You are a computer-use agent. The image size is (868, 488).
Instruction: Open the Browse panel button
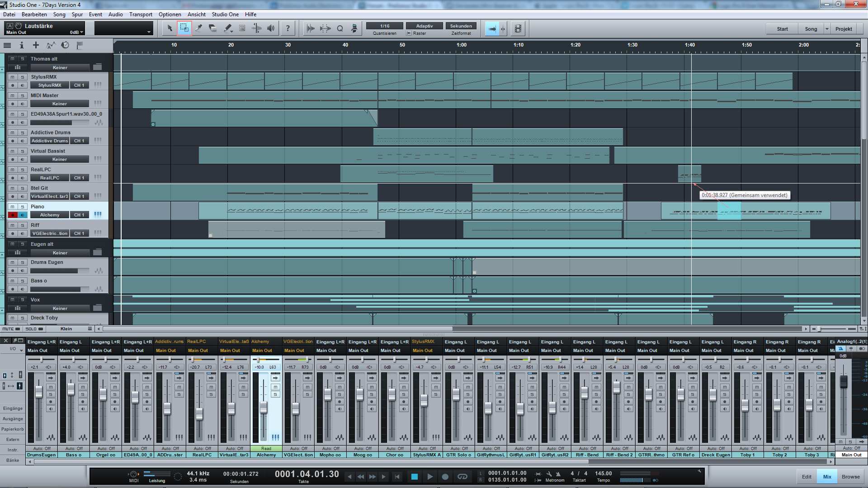(x=850, y=477)
